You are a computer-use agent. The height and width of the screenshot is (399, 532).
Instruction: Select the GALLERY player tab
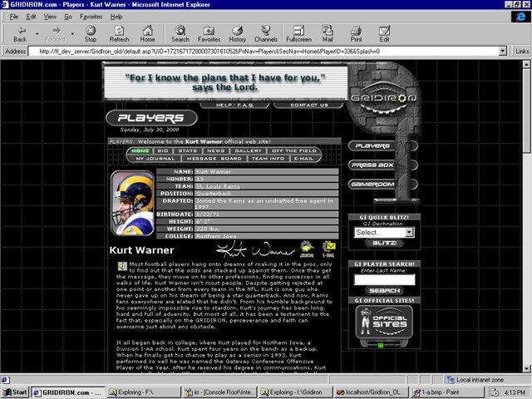point(248,150)
